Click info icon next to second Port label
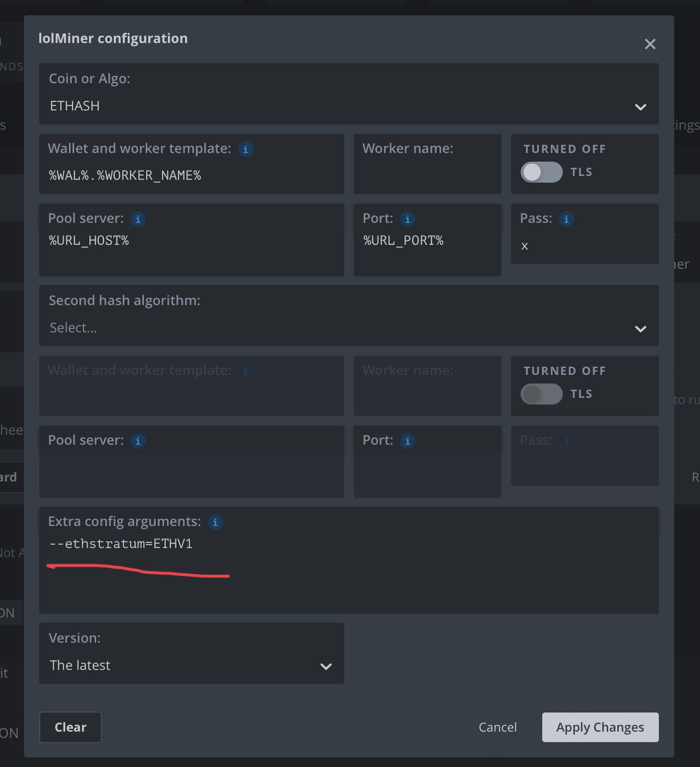Viewport: 700px width, 767px height. tap(407, 441)
